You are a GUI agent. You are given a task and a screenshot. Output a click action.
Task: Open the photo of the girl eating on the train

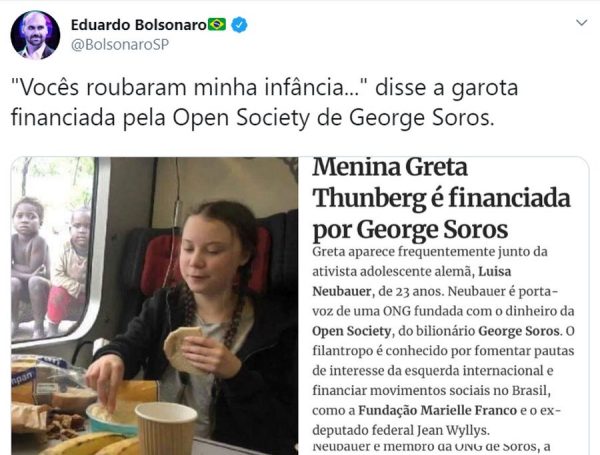pos(155,306)
